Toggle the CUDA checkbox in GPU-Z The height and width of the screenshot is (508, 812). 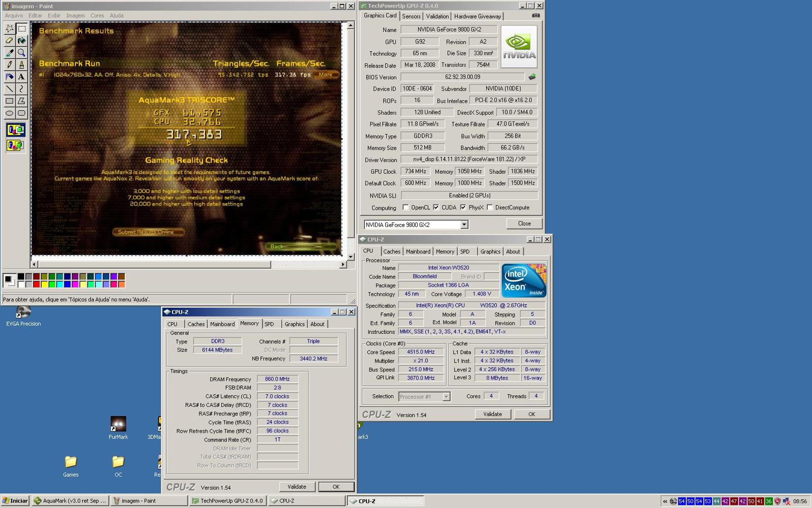click(x=436, y=207)
